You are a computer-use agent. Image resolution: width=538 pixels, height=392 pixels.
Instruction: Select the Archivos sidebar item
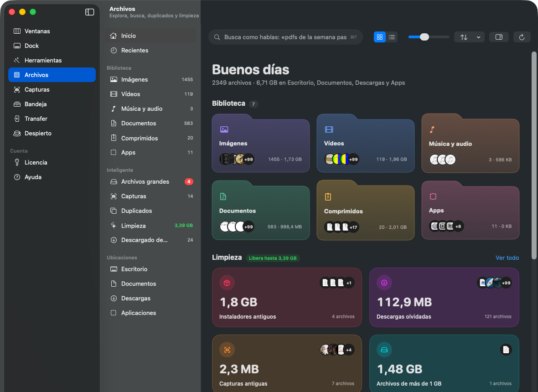point(52,75)
